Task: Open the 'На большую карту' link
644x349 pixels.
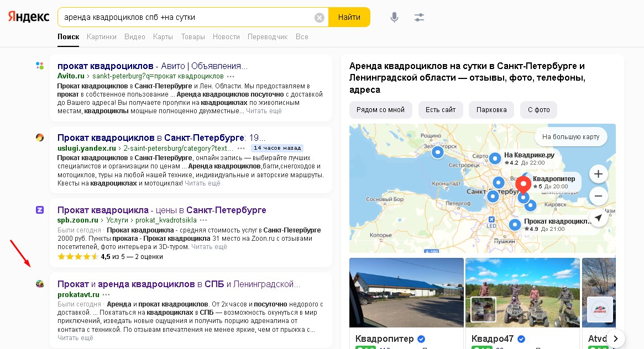Action: pyautogui.click(x=572, y=136)
